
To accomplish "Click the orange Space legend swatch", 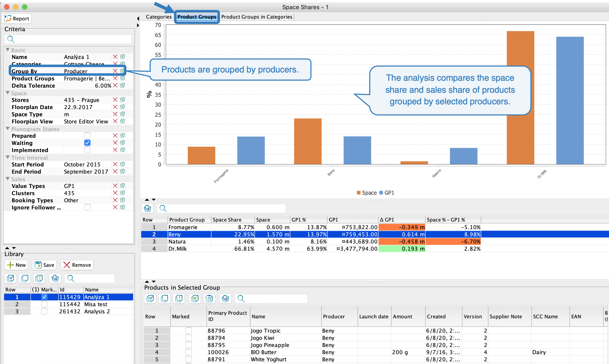I will 359,193.
